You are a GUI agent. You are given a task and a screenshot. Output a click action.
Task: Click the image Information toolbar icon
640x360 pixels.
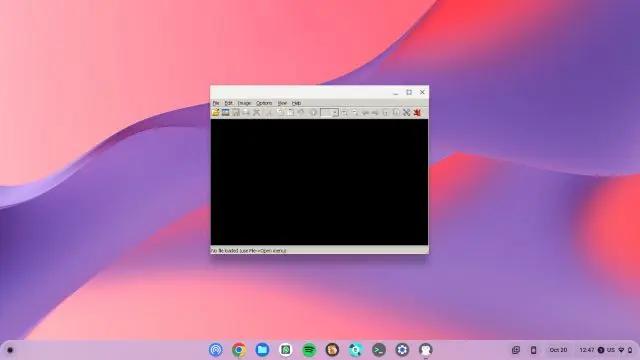313,112
